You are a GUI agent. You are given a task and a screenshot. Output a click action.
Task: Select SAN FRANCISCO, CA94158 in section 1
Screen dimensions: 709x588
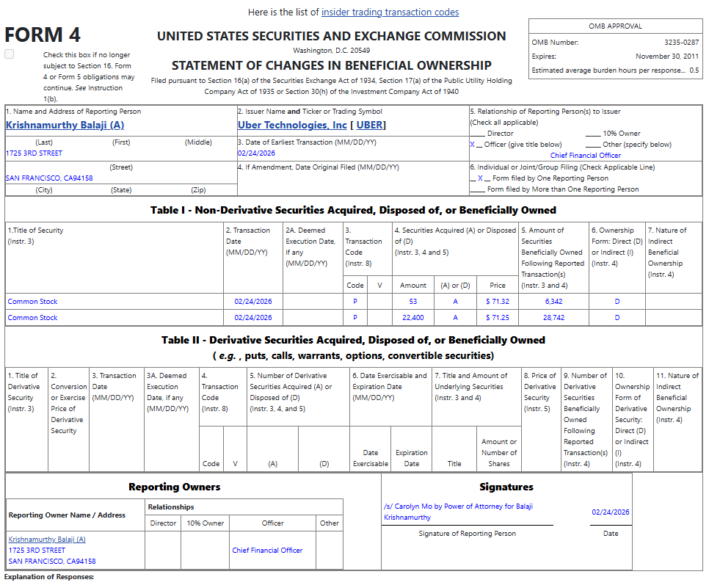(49, 178)
